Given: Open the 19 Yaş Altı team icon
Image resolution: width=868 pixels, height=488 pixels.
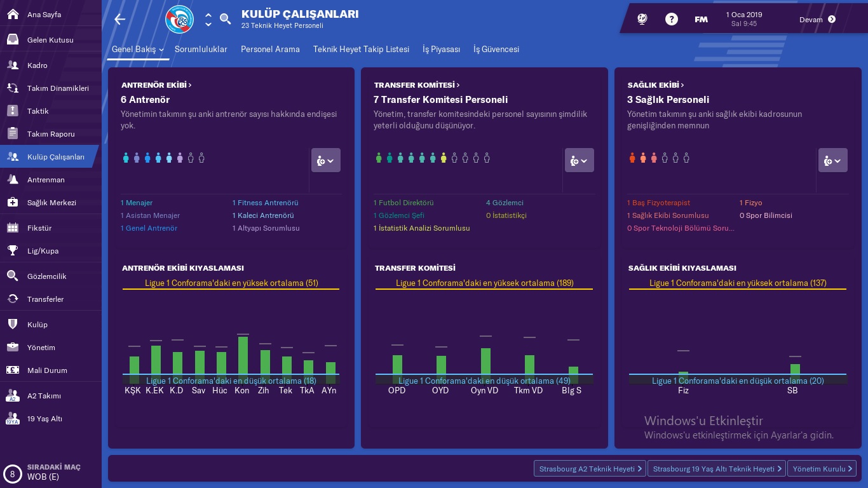Looking at the screenshot, I should tap(12, 418).
